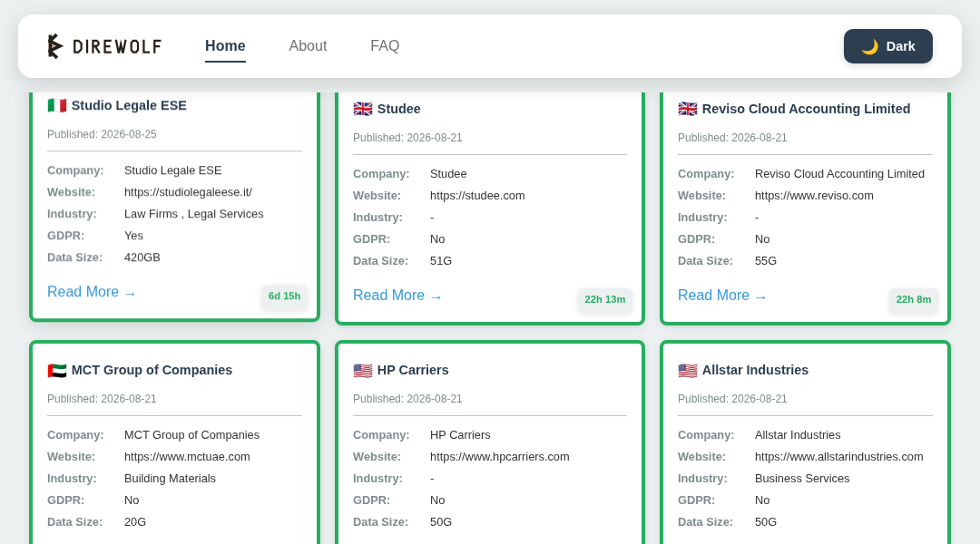Open the Home nav tab
Screen dimensions: 980x544
point(225,46)
